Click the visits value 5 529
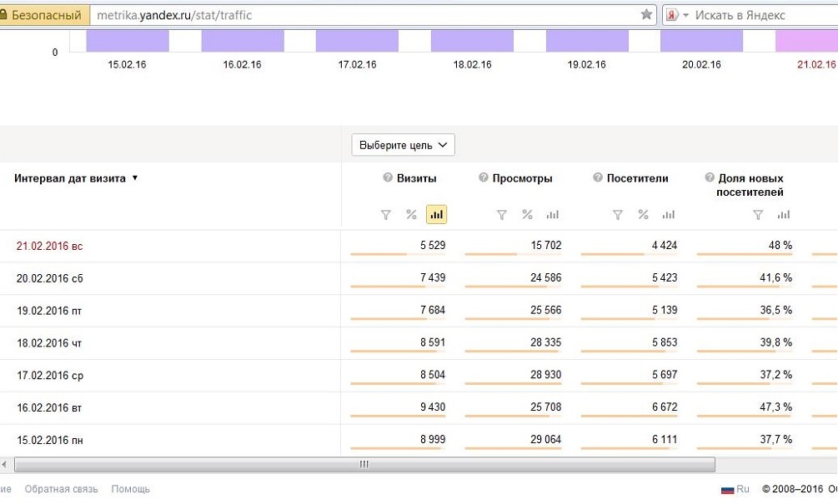Viewport: 838px width, 504px height. point(433,245)
